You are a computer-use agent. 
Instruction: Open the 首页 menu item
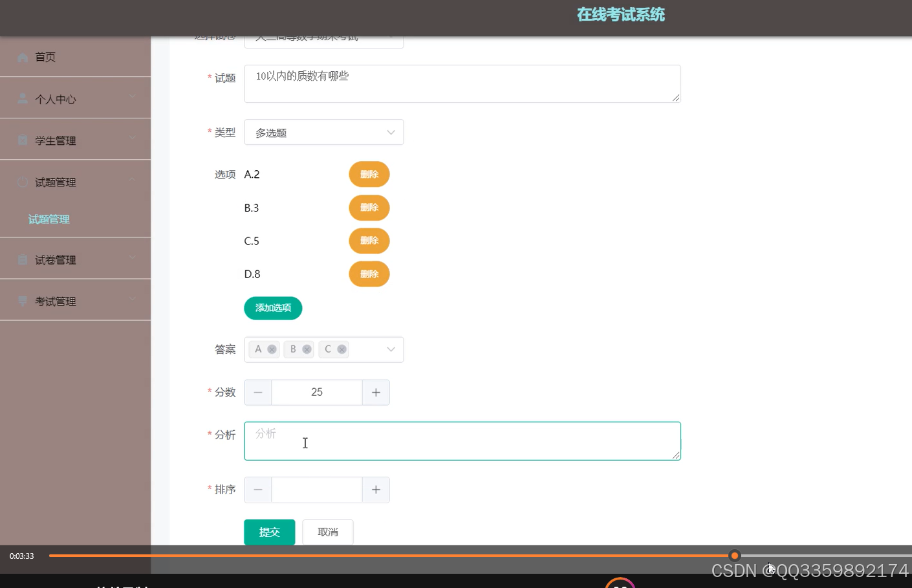tap(75, 57)
